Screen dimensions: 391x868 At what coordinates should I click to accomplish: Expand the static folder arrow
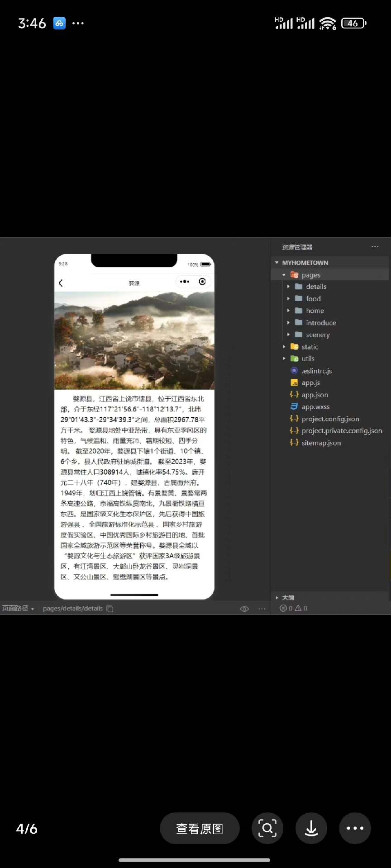(x=284, y=347)
